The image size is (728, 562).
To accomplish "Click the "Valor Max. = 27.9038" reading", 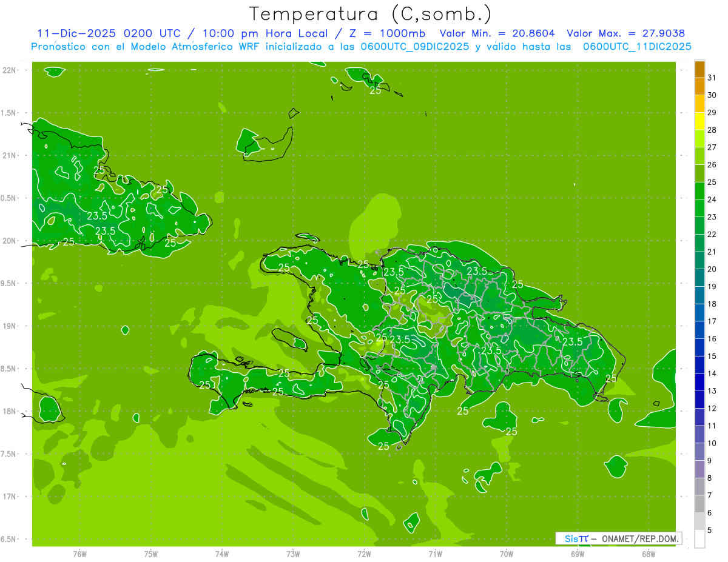I will 625,33.
